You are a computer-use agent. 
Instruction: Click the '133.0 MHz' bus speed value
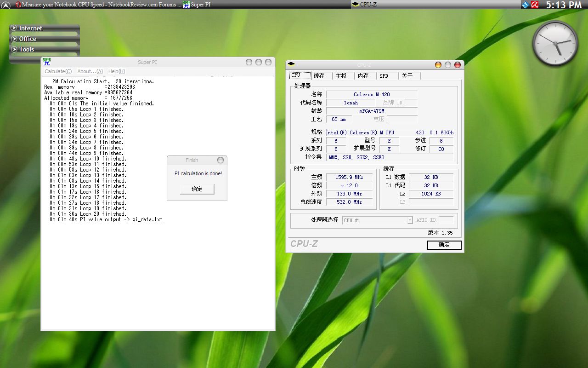coord(349,194)
